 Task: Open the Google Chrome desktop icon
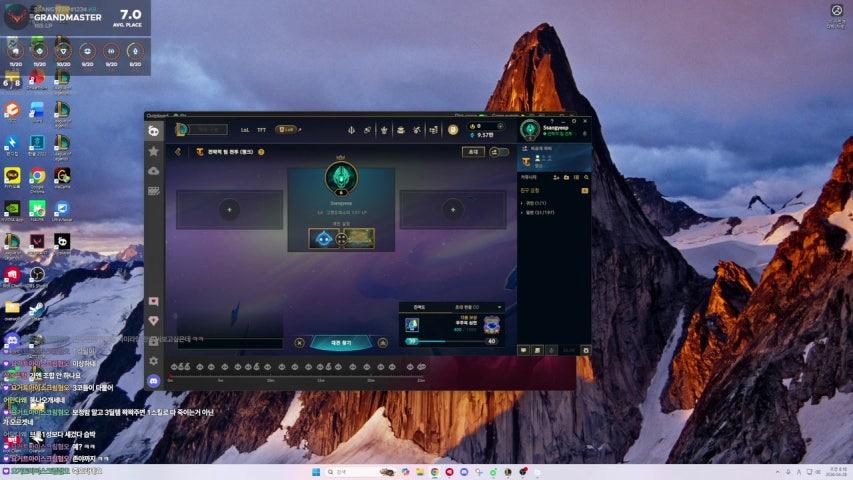37,176
